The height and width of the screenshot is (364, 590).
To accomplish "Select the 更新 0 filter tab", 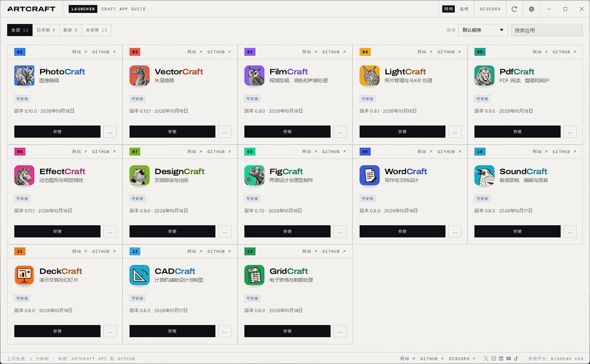I will (70, 30).
